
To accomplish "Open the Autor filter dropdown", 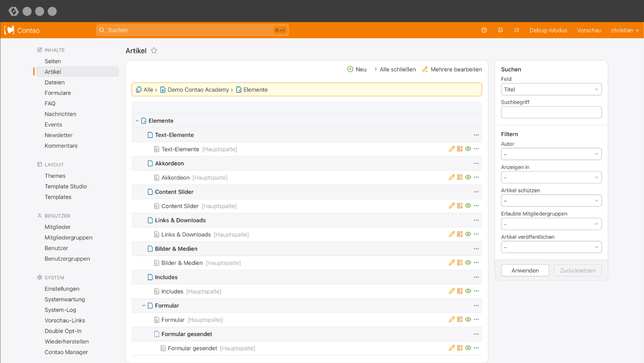I will point(551,154).
